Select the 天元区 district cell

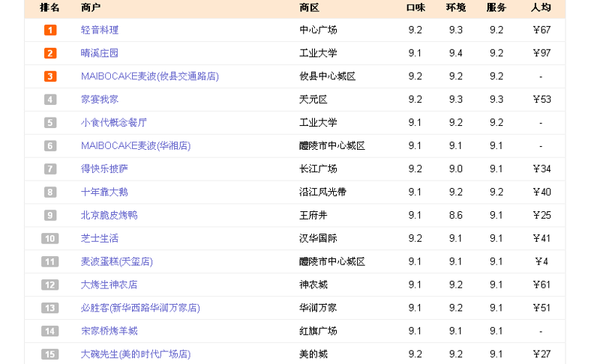313,100
